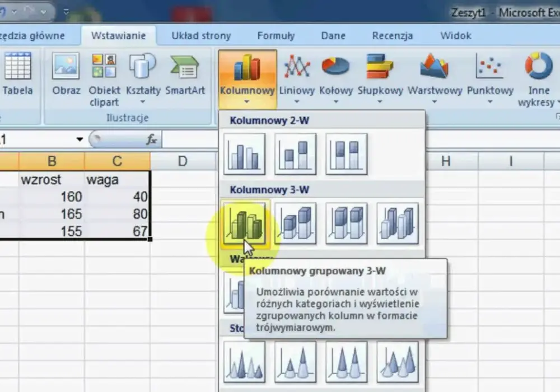Open the charts group dialog launcher
This screenshot has width=560, height=392.
click(x=558, y=116)
